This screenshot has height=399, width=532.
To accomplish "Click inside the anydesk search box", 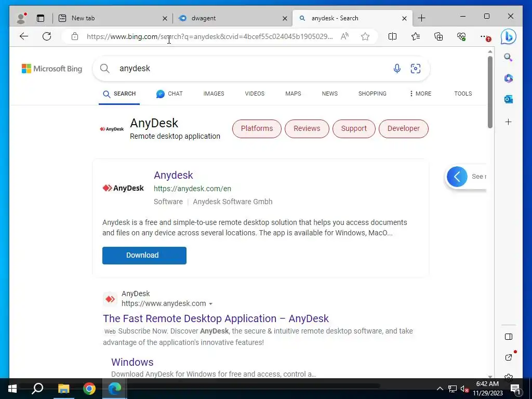I will point(251,69).
